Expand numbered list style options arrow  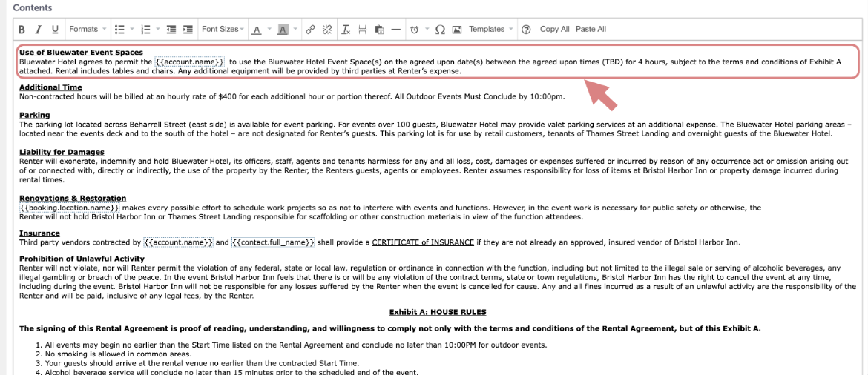point(159,30)
